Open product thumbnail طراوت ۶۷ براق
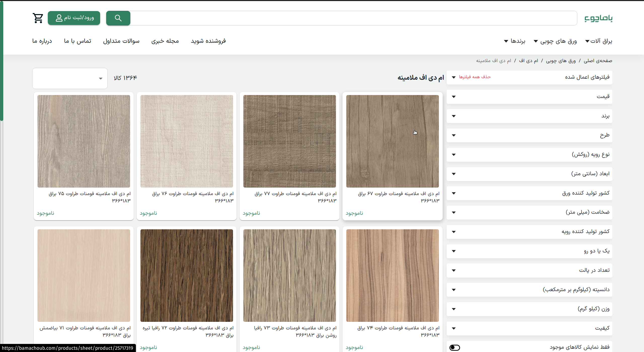 (392, 141)
